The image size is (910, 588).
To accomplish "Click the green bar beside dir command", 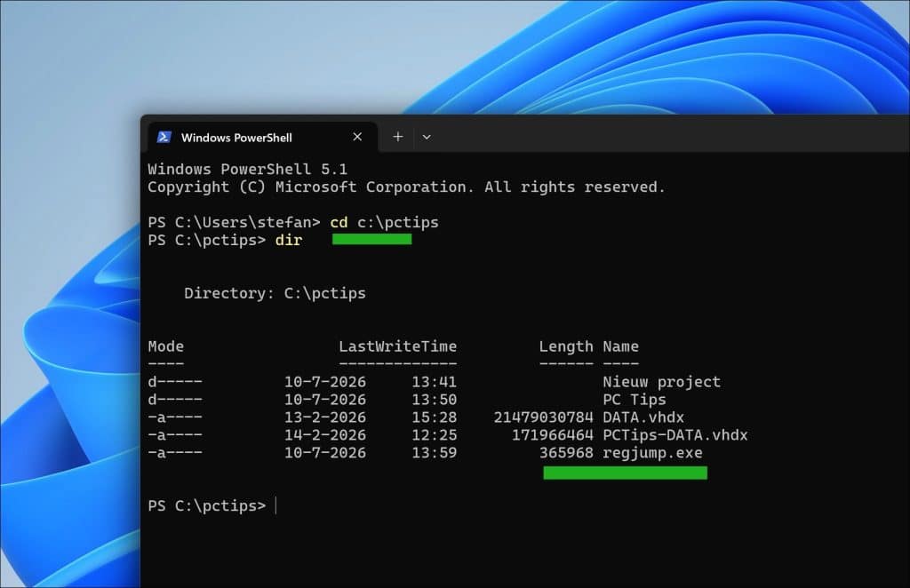I will [x=372, y=240].
